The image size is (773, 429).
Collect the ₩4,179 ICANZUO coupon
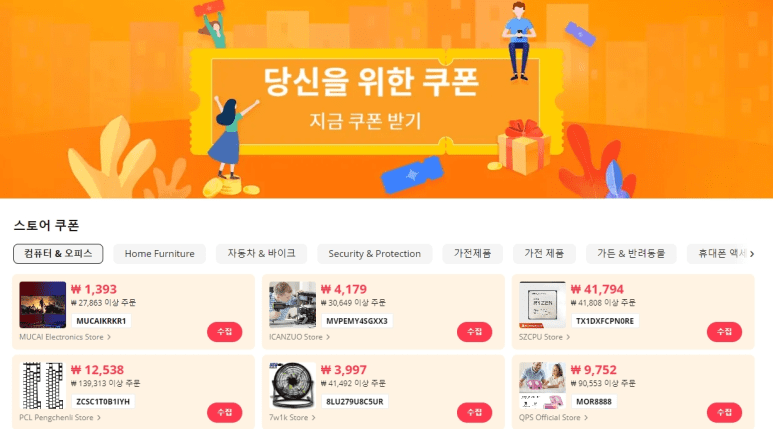[474, 332]
